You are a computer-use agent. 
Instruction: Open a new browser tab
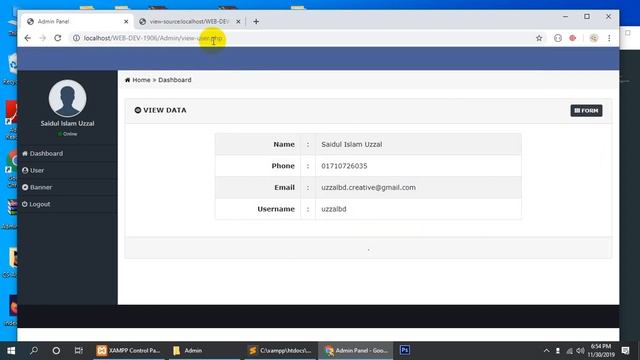pyautogui.click(x=256, y=21)
